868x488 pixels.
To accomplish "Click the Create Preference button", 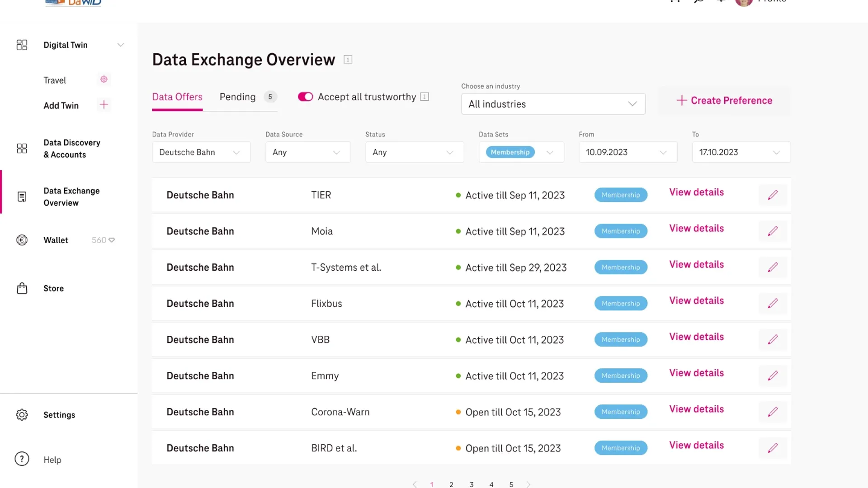I will 724,100.
